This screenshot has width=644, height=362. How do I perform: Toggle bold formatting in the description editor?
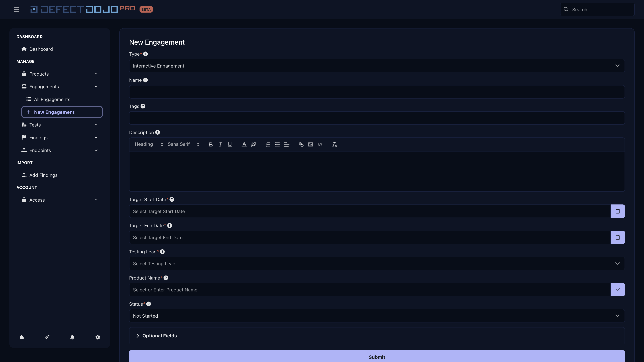click(x=211, y=144)
